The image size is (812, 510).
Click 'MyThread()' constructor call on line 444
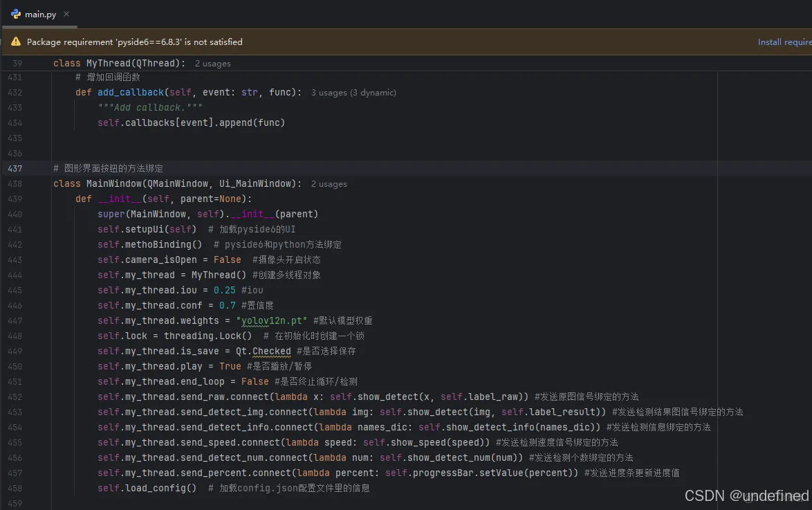coord(219,275)
